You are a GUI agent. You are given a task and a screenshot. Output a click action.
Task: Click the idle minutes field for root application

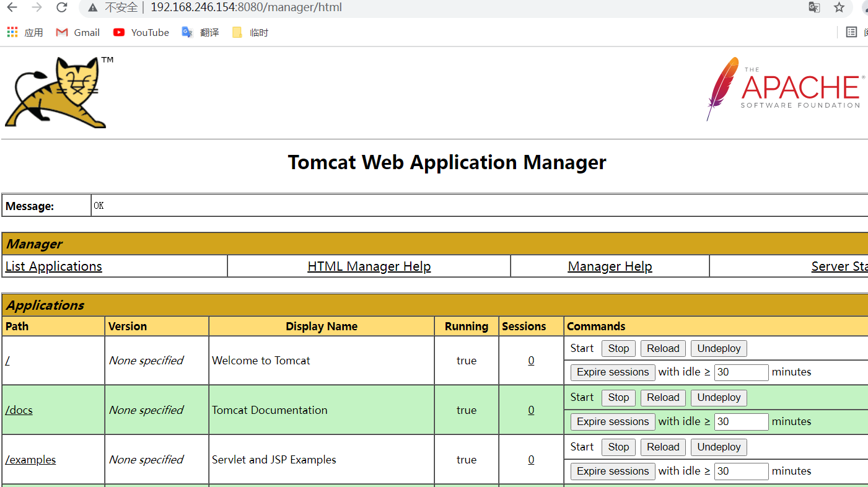tap(742, 372)
